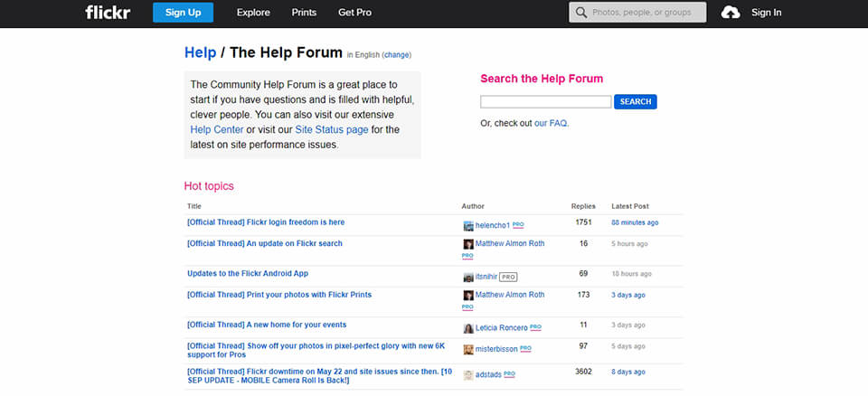Click misterbisson's avatar
Screen dimensions: 868x396
pyautogui.click(x=468, y=350)
